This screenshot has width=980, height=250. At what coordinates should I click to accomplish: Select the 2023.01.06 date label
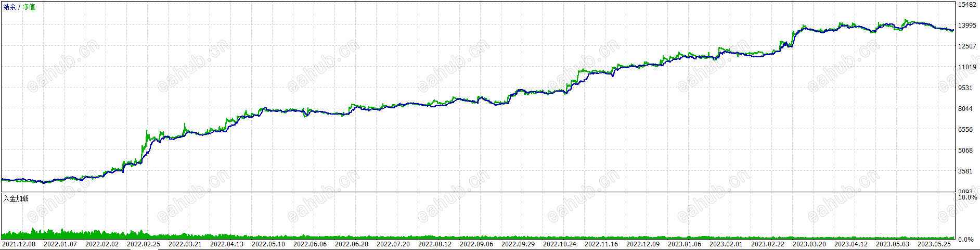tap(685, 244)
